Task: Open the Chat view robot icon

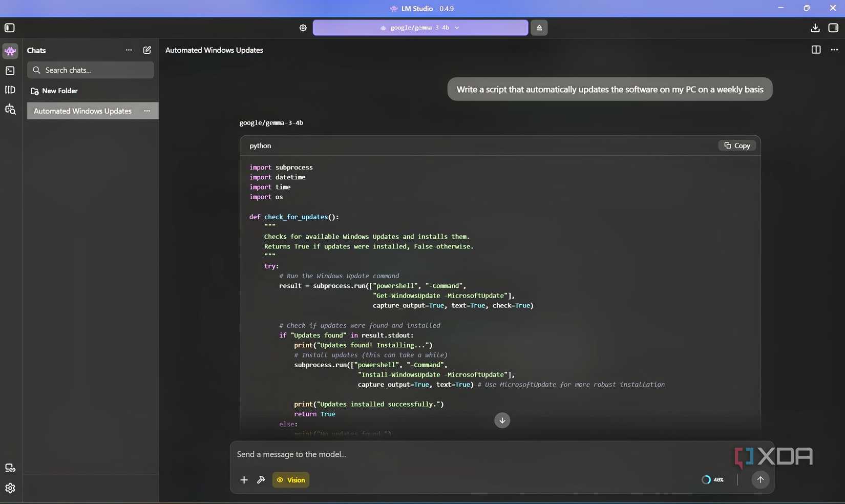Action: point(10,51)
